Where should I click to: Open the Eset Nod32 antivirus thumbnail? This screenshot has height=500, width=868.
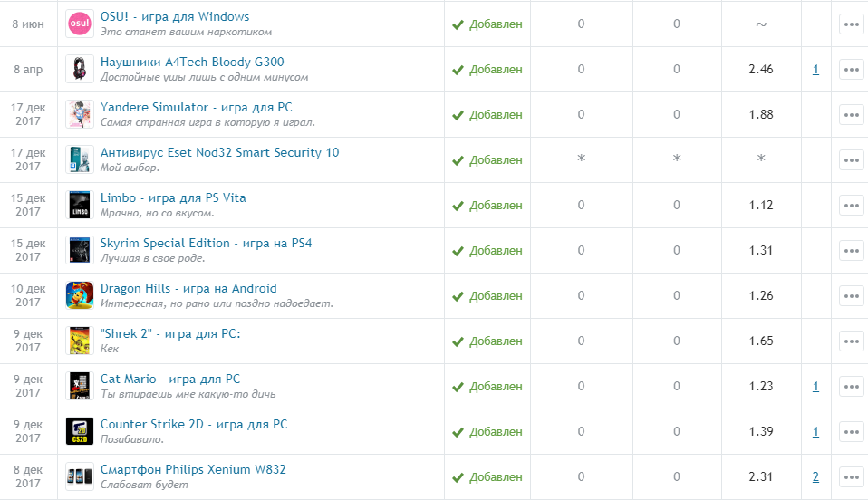[79, 160]
